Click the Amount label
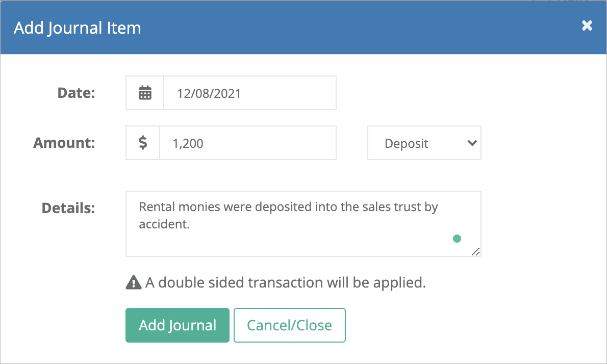The width and height of the screenshot is (607, 364). click(x=64, y=143)
